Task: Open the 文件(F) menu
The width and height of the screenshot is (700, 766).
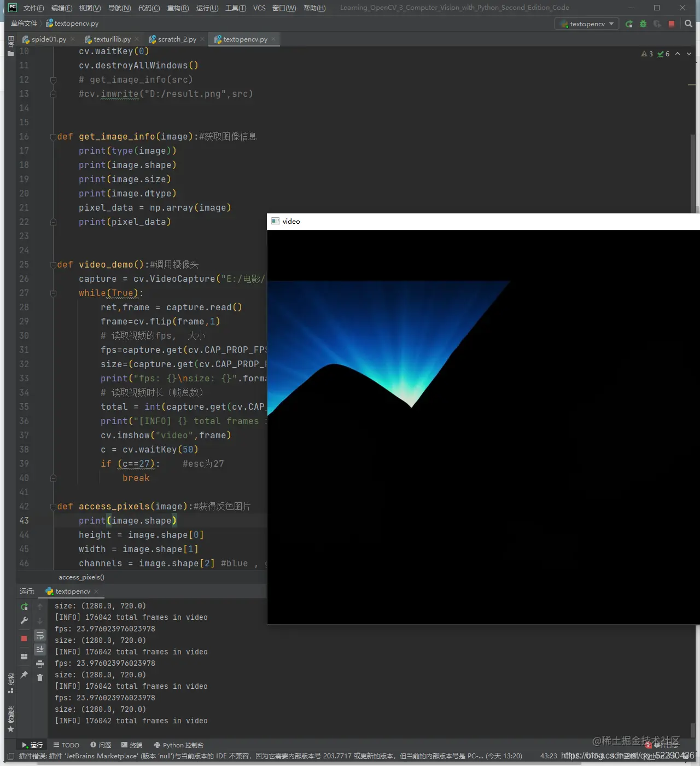Action: click(33, 8)
